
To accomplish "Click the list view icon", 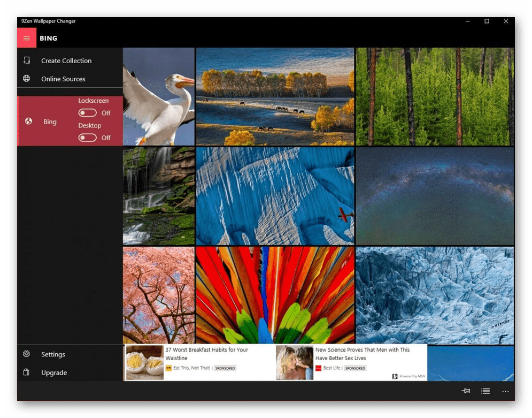I will (485, 391).
